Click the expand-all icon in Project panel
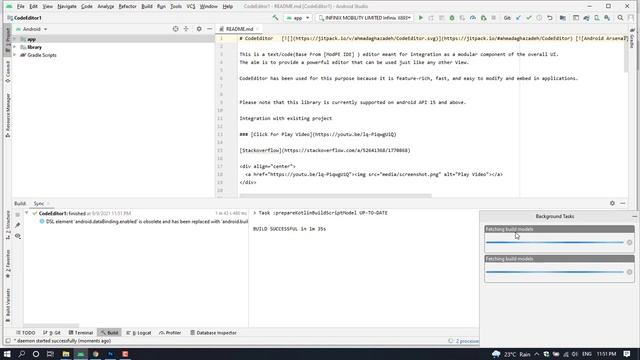The image size is (640, 360). point(186,29)
